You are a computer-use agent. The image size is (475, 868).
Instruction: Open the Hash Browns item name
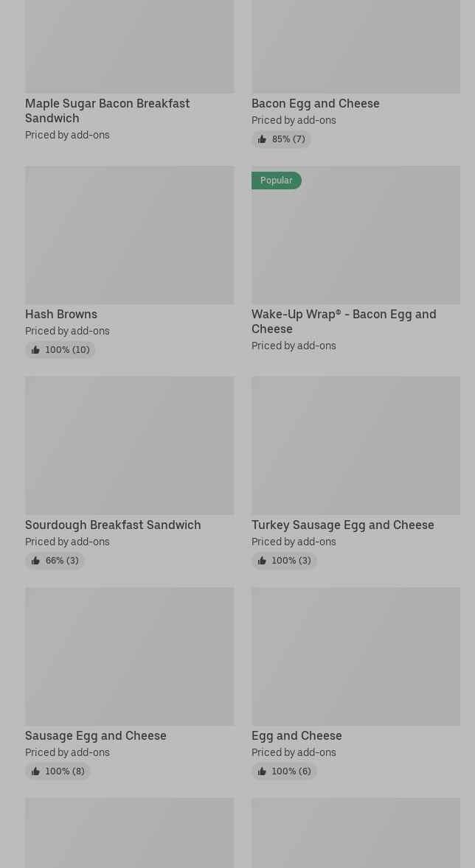coord(61,315)
